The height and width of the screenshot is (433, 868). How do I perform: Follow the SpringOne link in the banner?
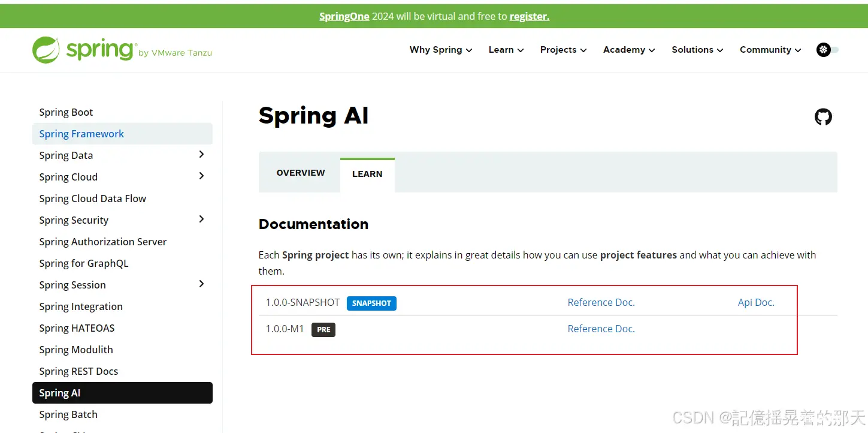344,16
